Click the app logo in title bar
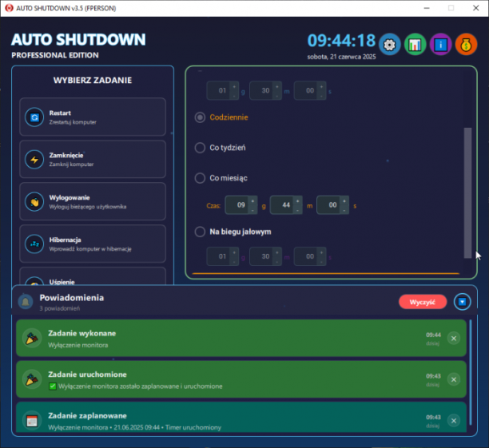489x448 pixels. coord(9,8)
